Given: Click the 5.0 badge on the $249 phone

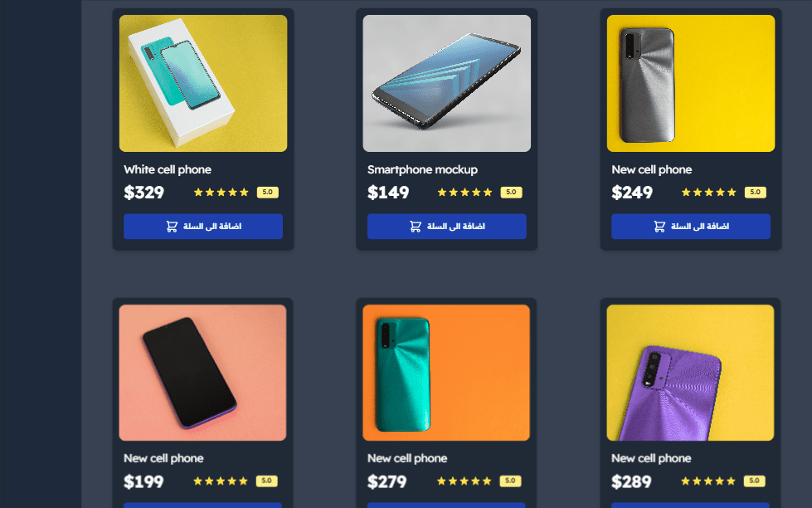Looking at the screenshot, I should [756, 193].
